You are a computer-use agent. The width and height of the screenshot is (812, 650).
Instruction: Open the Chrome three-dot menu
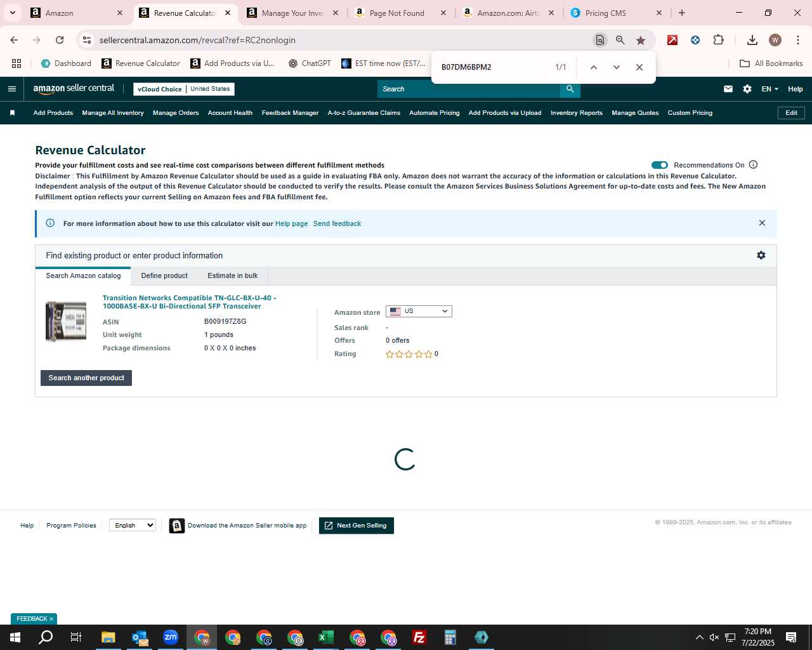[797, 40]
